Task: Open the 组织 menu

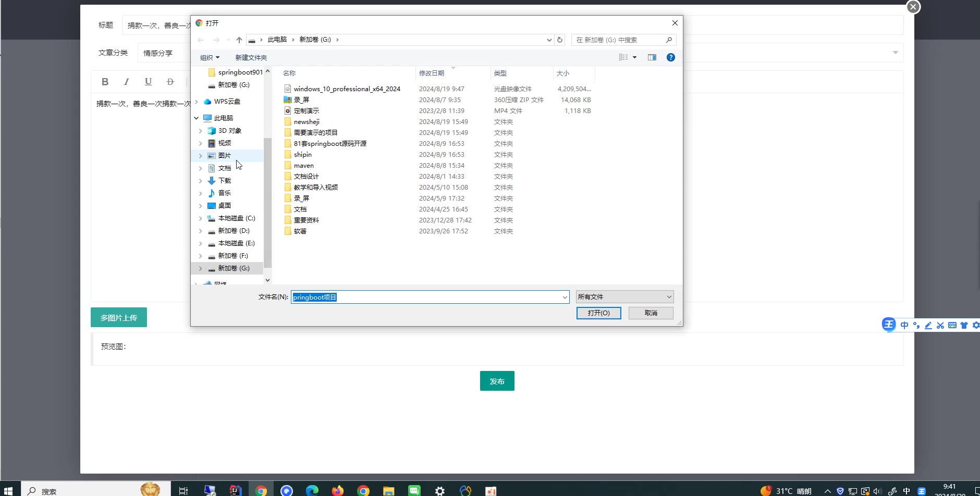Action: pos(210,57)
